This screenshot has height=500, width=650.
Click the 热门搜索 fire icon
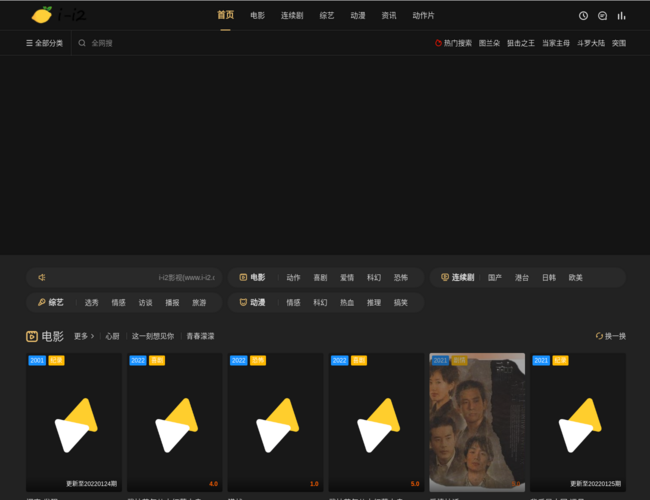438,44
